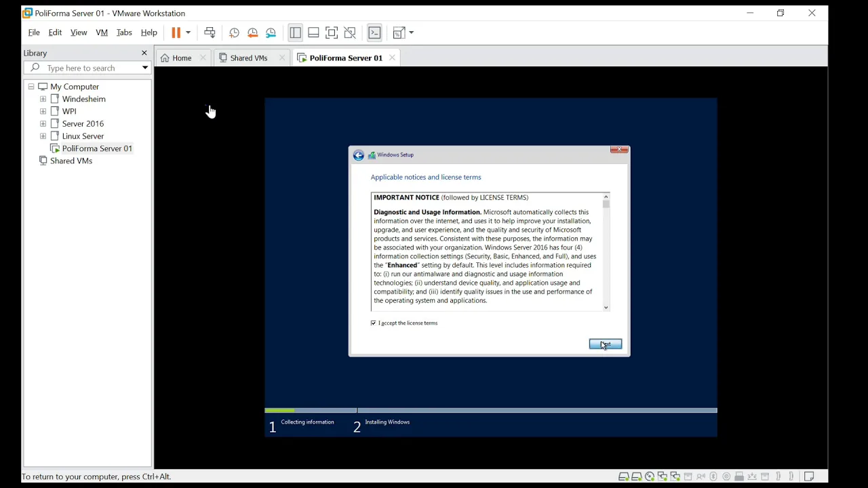
Task: Open the Tabs menu
Action: 124,33
